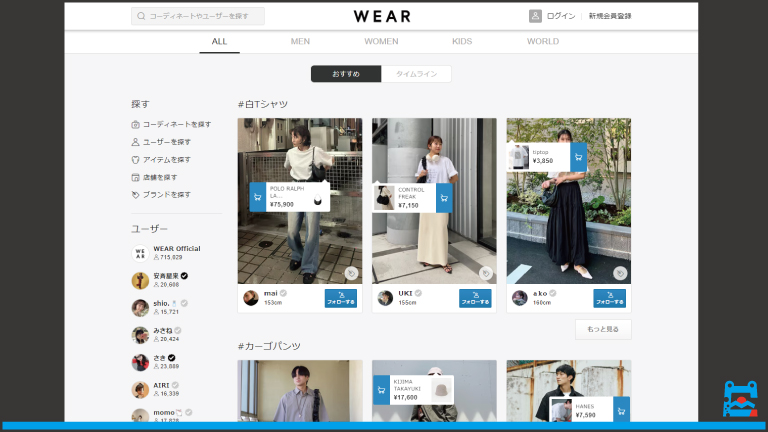Click the WEAR logo in the header

point(382,16)
